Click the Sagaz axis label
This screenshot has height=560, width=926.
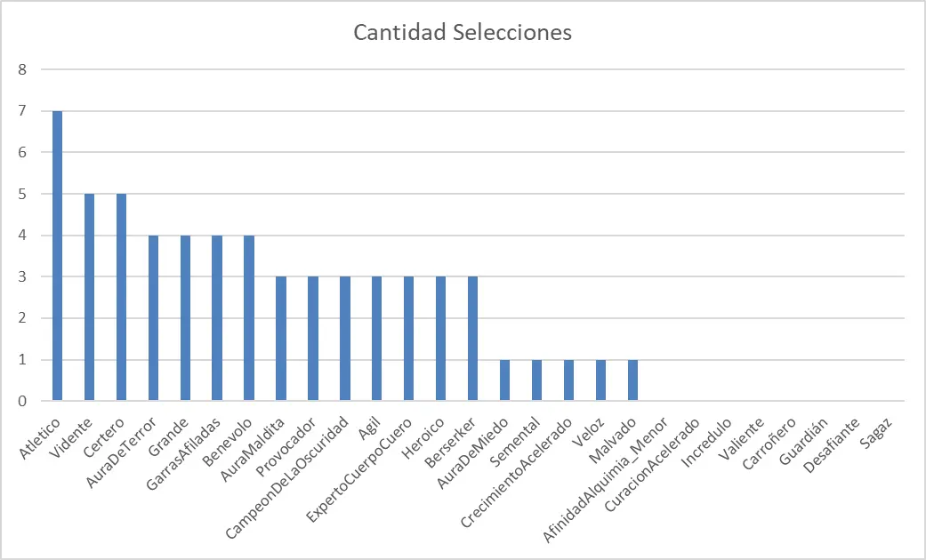click(875, 432)
